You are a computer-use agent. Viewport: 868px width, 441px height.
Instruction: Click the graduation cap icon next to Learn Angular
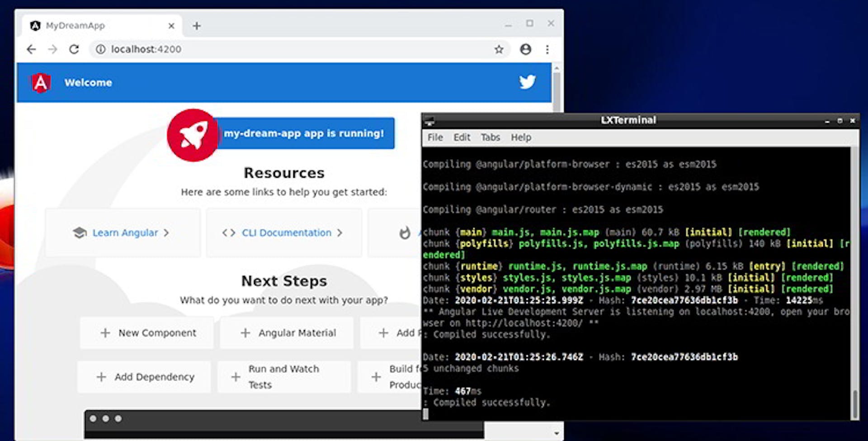(80, 232)
